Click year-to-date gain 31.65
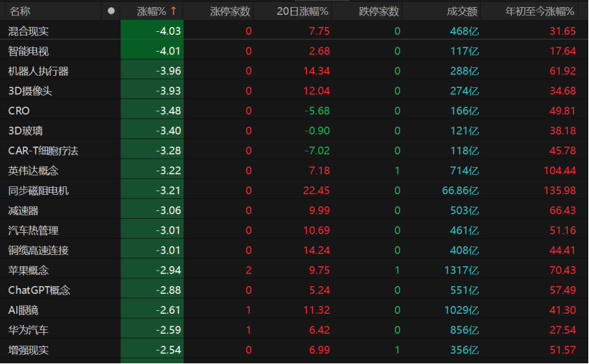This screenshot has height=364, width=589. click(x=563, y=30)
